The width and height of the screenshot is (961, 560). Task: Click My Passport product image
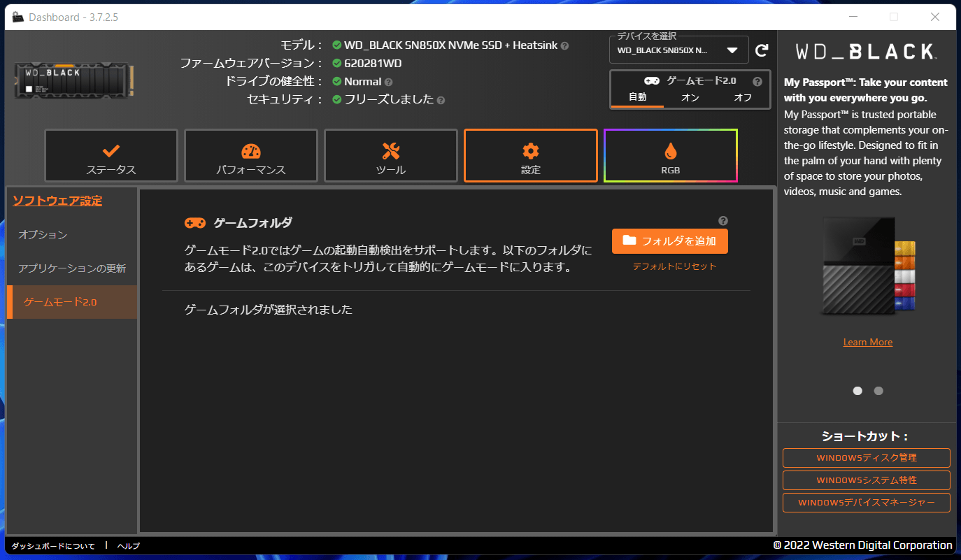[868, 266]
